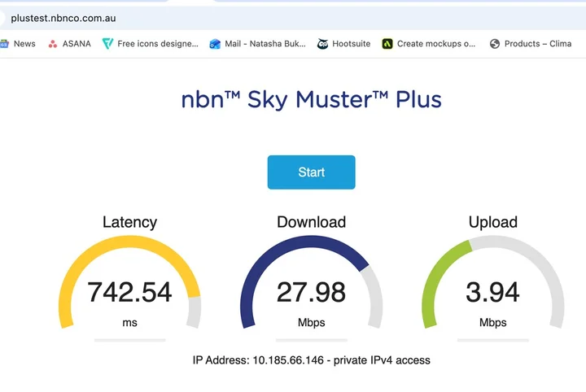Click the Hootsuite owl icon
The image size is (586, 392).
tap(322, 44)
